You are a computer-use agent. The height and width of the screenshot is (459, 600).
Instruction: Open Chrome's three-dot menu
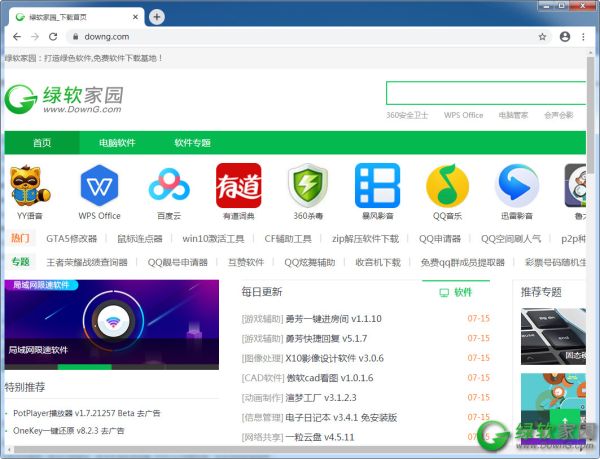585,37
